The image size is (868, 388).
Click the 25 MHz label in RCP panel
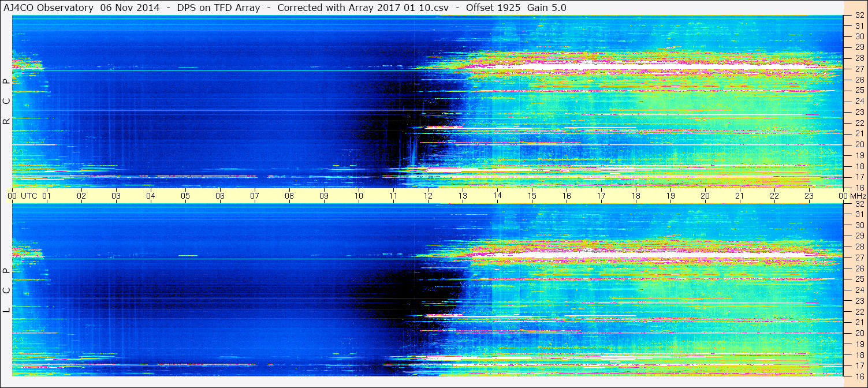[x=859, y=90]
